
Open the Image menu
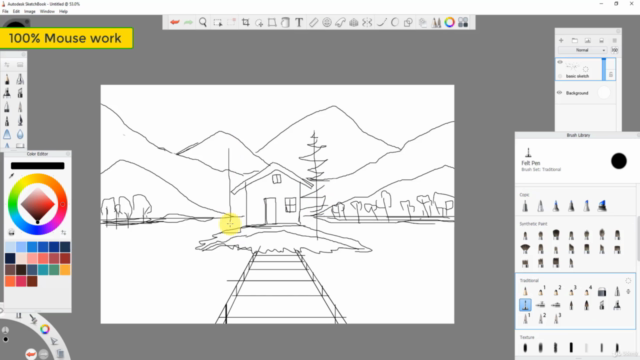29,11
